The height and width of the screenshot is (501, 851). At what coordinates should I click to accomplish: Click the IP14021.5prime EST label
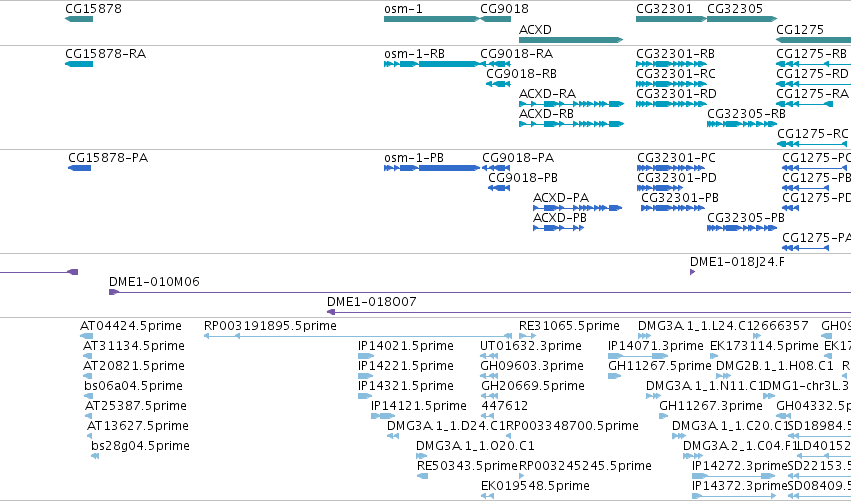tap(406, 346)
